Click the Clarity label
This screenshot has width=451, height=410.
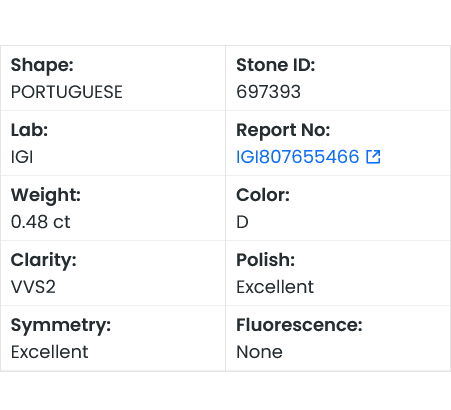[x=44, y=260]
